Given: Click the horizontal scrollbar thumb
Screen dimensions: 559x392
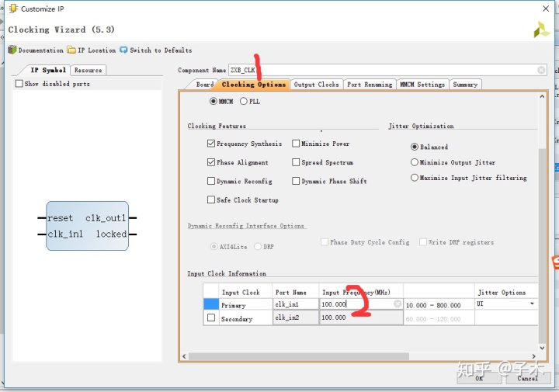Looking at the screenshot, I should pos(299,356).
